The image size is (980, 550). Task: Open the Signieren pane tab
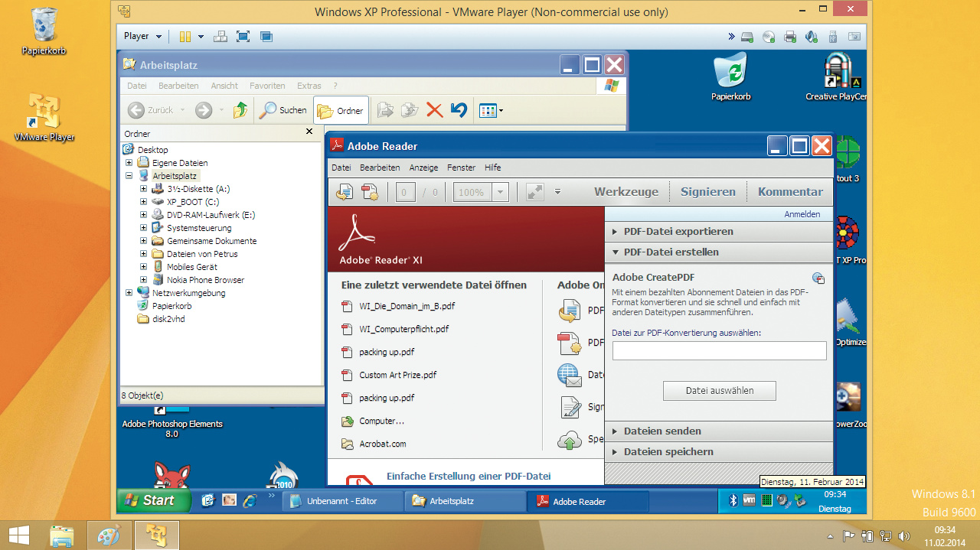pos(708,192)
